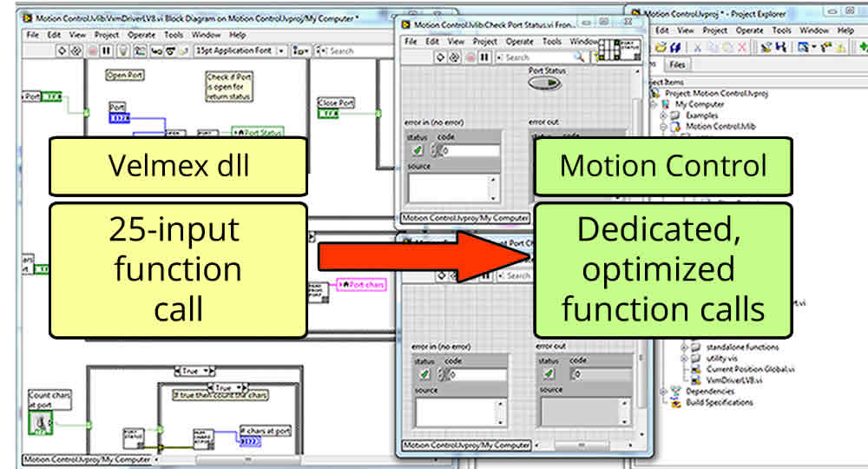Viewport: 868px width, 469px height.
Task: Click connector pane grid in Check Port Status
Action: pos(608,50)
